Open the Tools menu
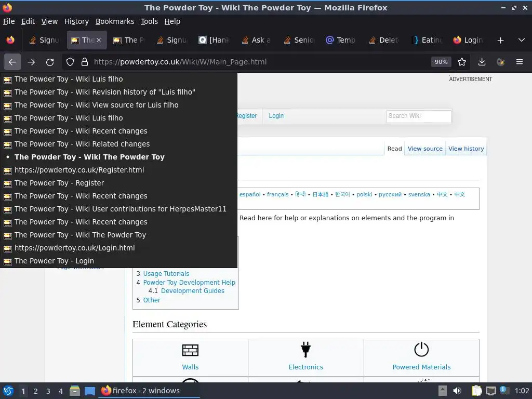Screen dimensions: 532x399 pyautogui.click(x=149, y=21)
